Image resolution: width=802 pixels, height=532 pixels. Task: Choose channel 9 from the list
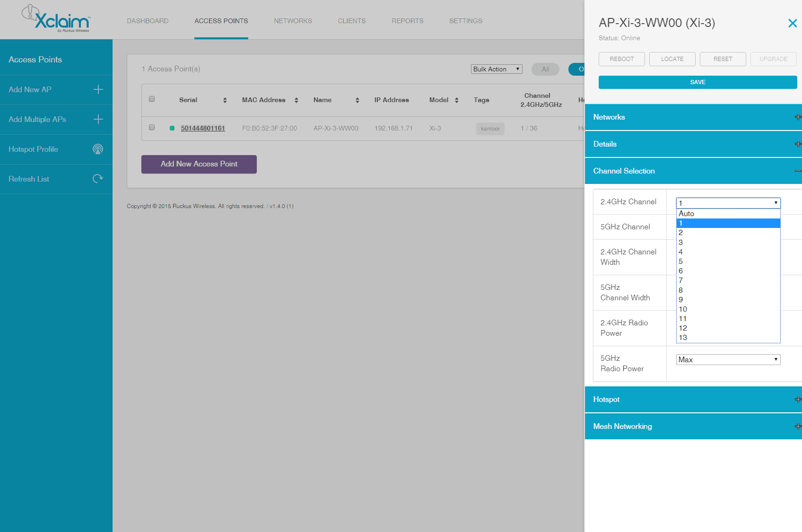coord(728,300)
